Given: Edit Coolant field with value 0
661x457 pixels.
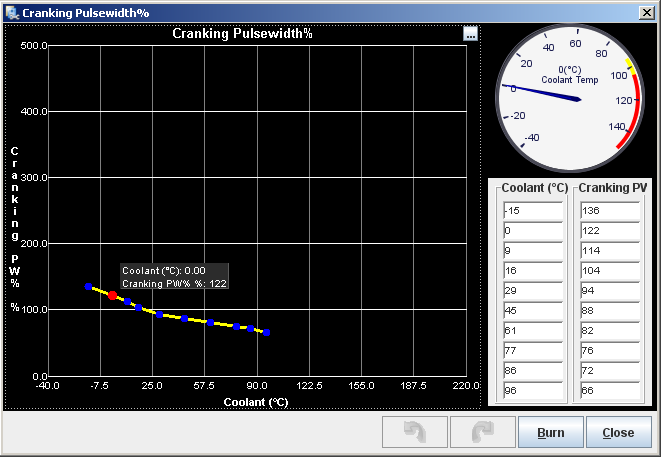Looking at the screenshot, I should tap(533, 231).
